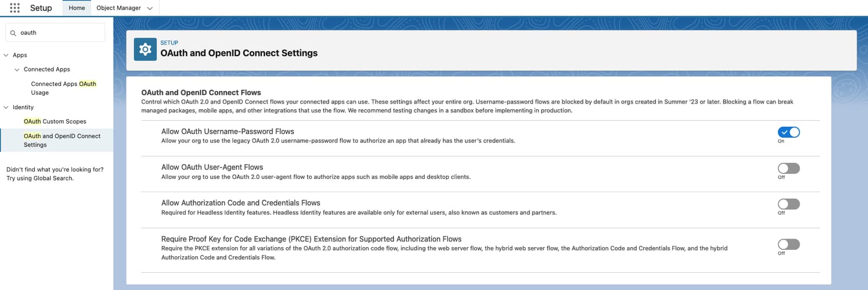
Task: Click the Setup app name label
Action: (x=41, y=8)
